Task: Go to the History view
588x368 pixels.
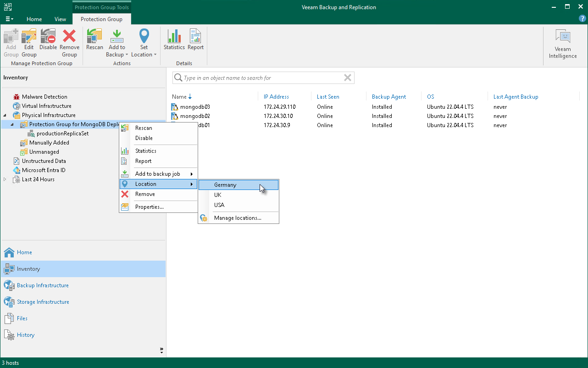Action: pos(26,335)
